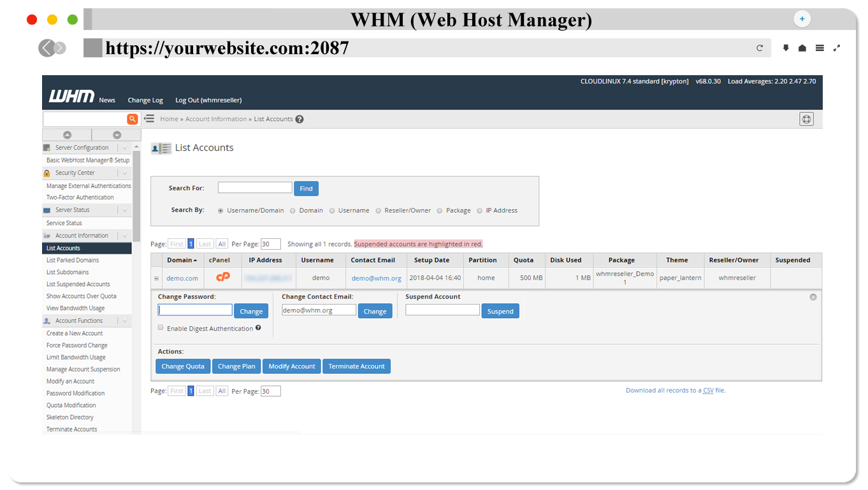
Task: Open List Suspended Accounts in sidebar
Action: [x=78, y=284]
